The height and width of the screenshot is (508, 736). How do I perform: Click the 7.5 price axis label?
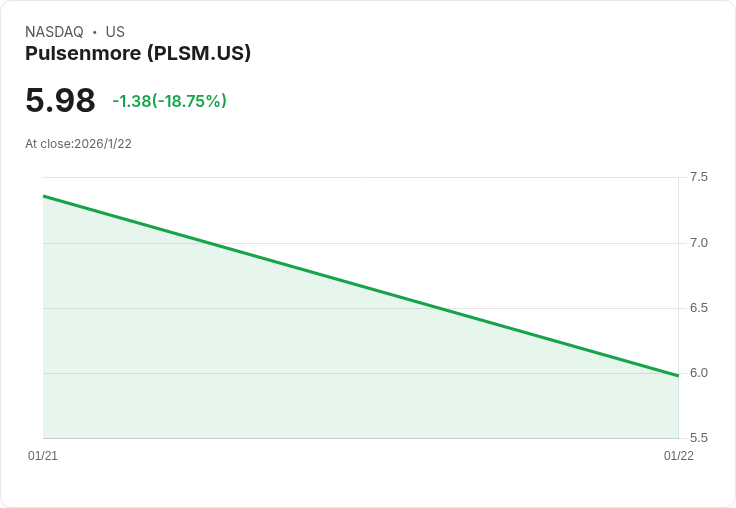coord(698,177)
